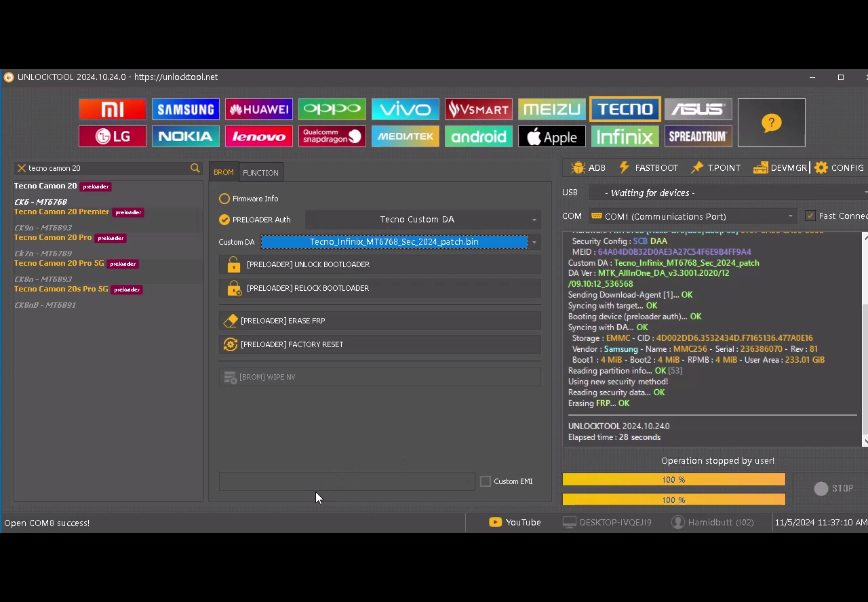The image size is (868, 602).
Task: Open the help question mark tile
Action: click(771, 123)
